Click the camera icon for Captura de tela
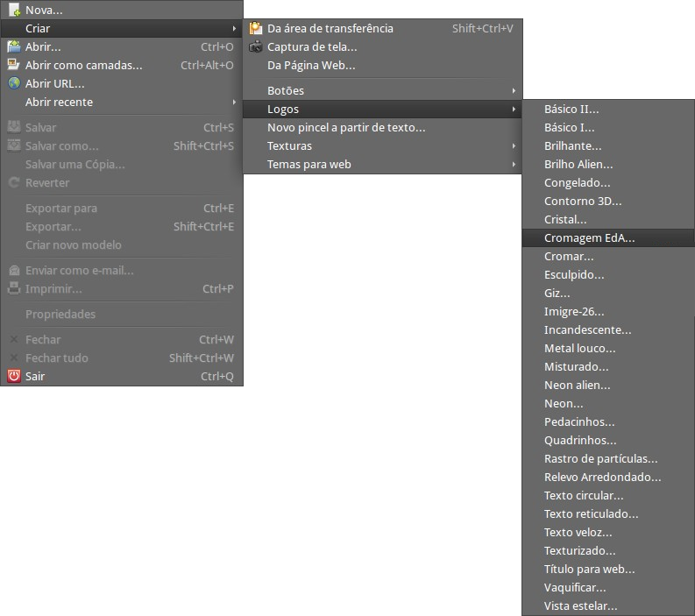 click(256, 46)
